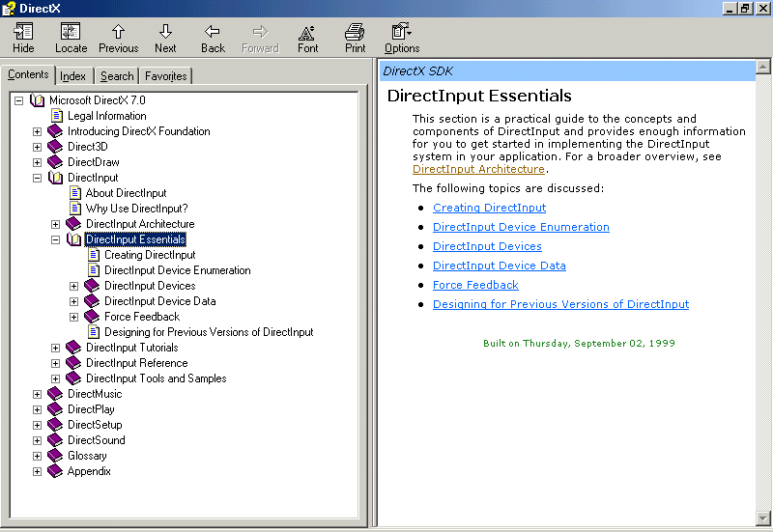Expand the Direct3D tree node
The width and height of the screenshot is (773, 532).
coord(38,147)
